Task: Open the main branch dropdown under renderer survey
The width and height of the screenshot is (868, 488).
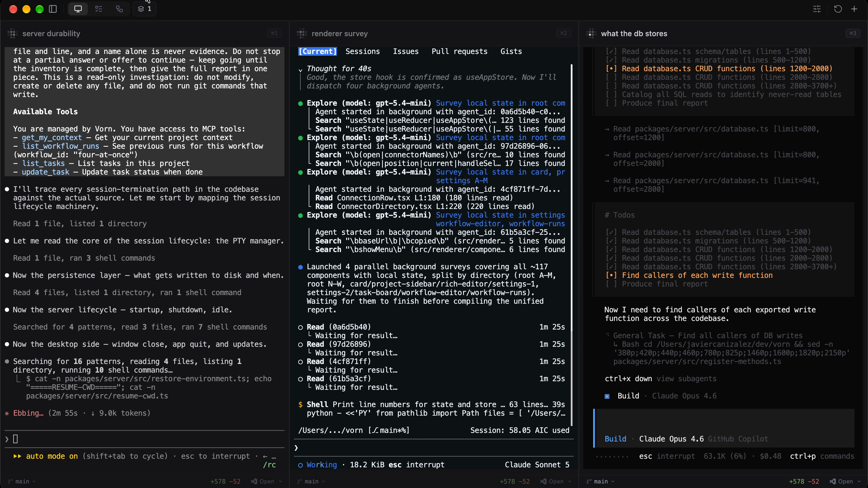Action: coord(311,481)
